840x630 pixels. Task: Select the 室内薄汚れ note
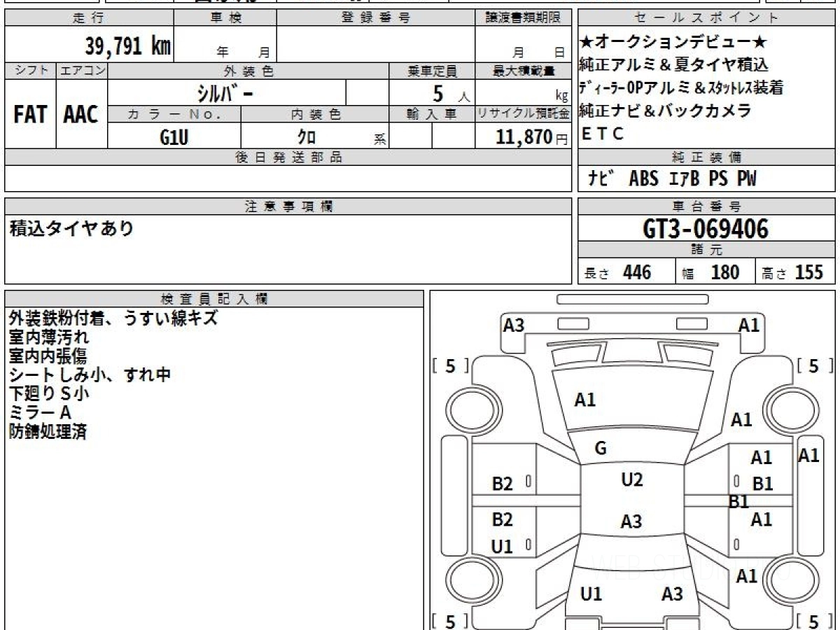click(49, 337)
